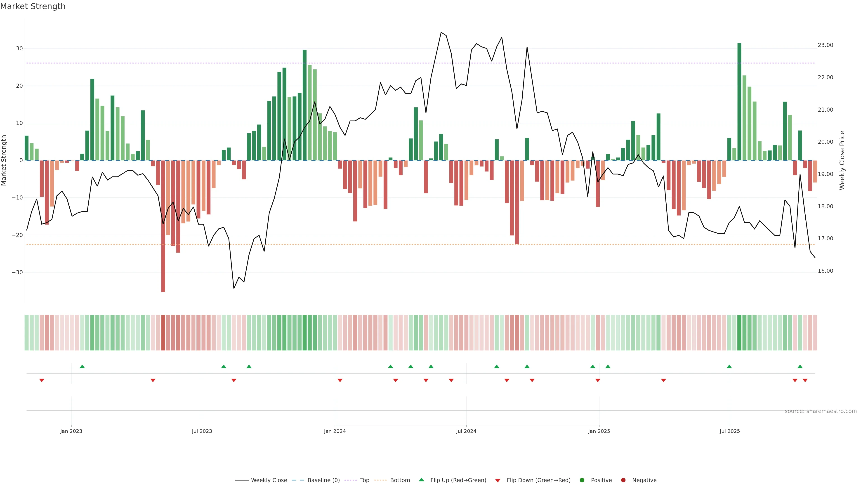
Task: Click the Jan 2024 x-axis label
Action: coord(335,431)
